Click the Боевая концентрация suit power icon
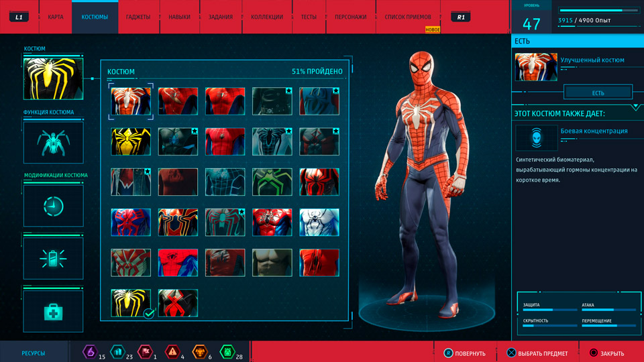Screen dimensions: 644x362 (537, 137)
